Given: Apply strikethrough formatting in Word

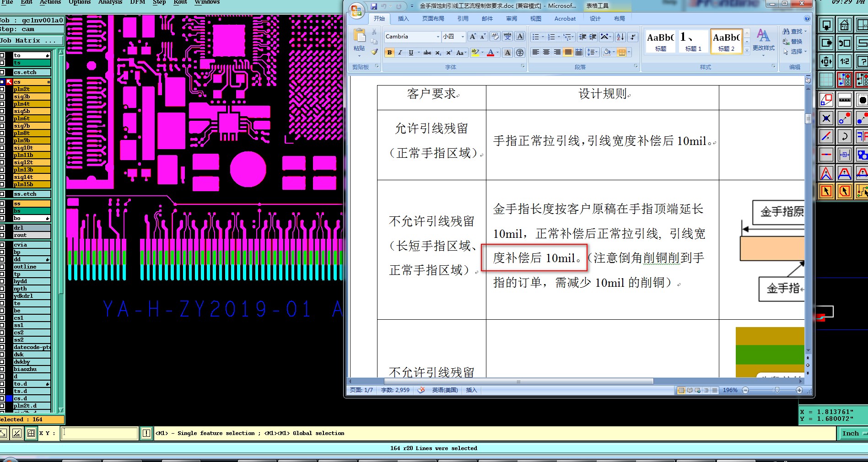Looking at the screenshot, I should [427, 53].
